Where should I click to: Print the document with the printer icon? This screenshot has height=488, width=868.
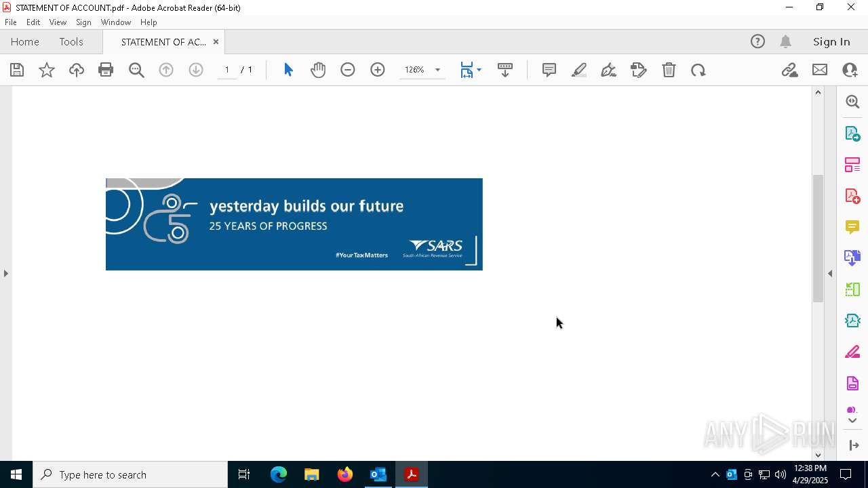[x=106, y=70]
